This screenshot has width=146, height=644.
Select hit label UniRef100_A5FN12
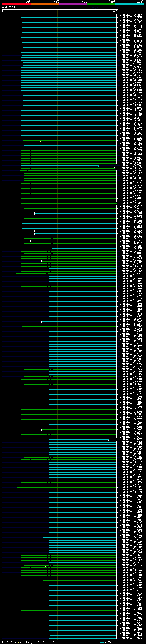coord(131,409)
